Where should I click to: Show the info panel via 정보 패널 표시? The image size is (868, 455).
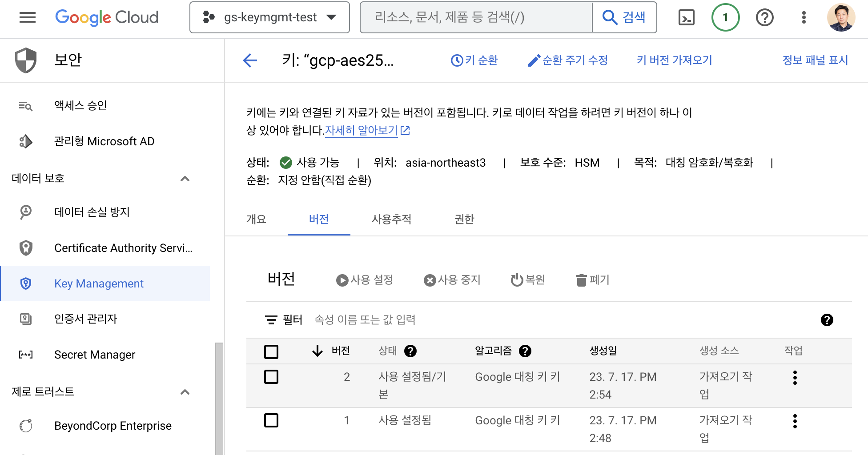tap(815, 60)
